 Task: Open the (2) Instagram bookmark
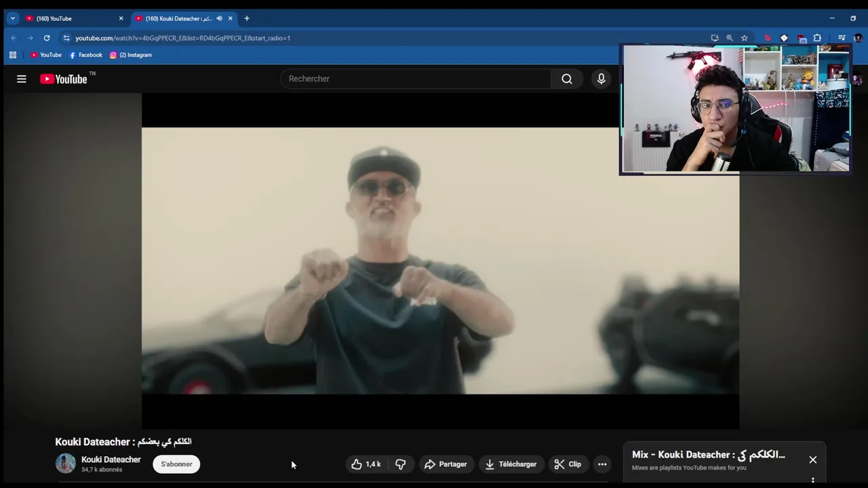point(131,55)
